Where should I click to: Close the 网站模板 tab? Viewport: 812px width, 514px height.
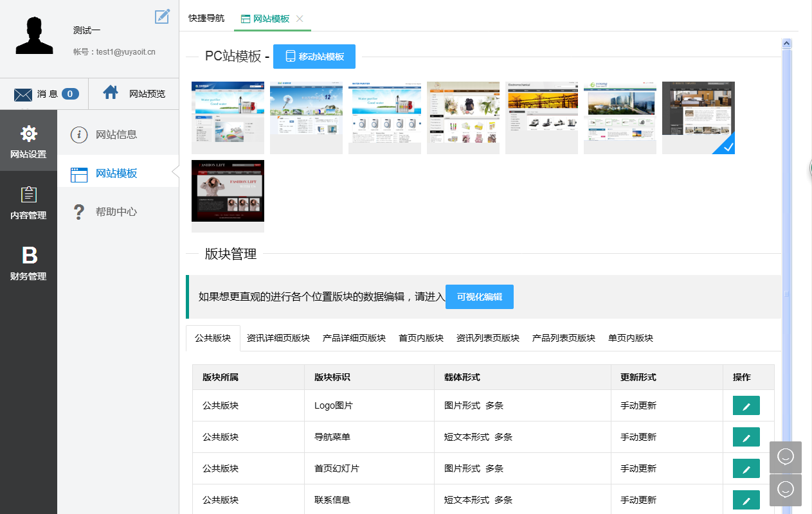(x=300, y=19)
